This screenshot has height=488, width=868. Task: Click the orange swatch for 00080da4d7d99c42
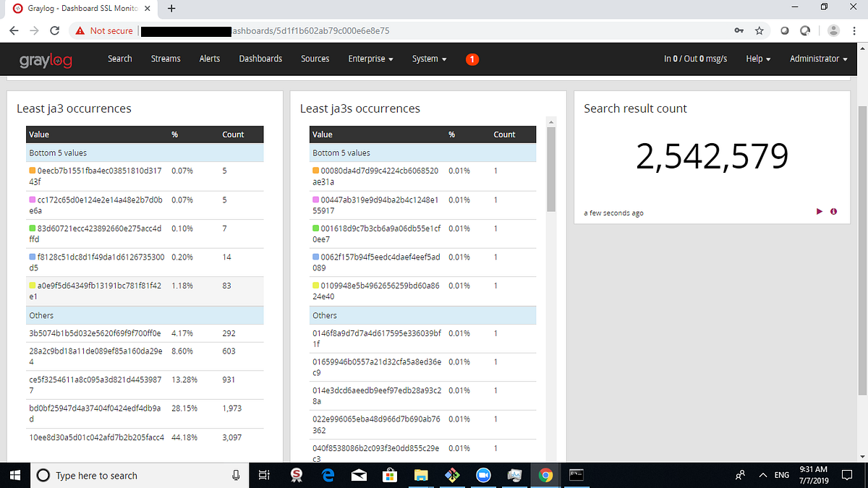315,171
